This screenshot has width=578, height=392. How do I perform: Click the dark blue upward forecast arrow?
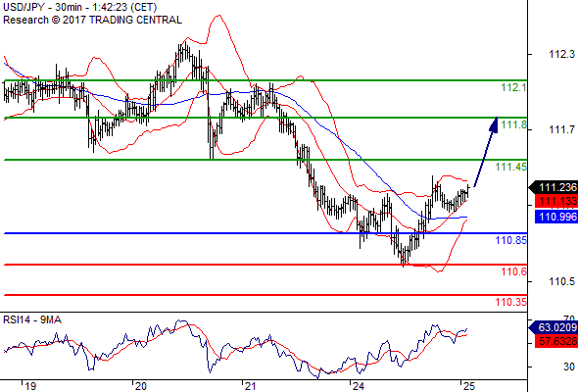[x=486, y=152]
